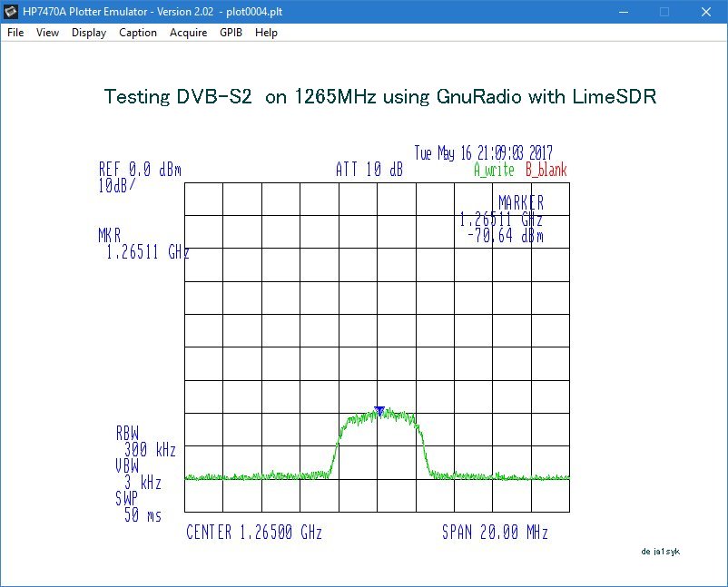Click the CENTER 1.26500 GHz readout
Viewport: 728px width, 587px height.
[x=254, y=533]
